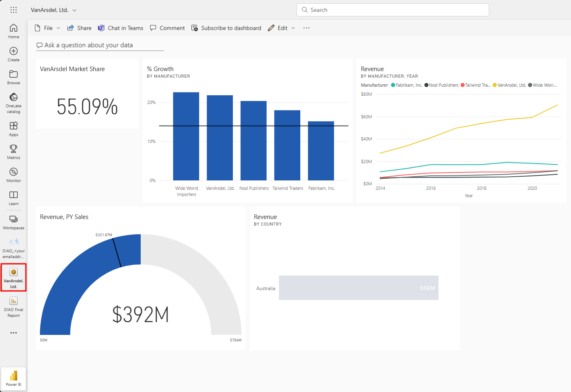This screenshot has width=571, height=392.
Task: Select the Tailwind Traders growth bar
Action: click(287, 145)
